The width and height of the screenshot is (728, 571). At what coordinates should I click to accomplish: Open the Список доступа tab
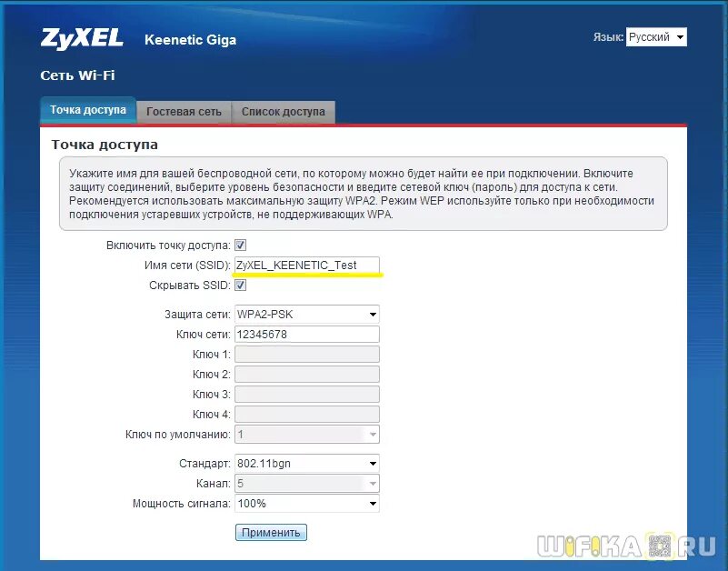[284, 112]
